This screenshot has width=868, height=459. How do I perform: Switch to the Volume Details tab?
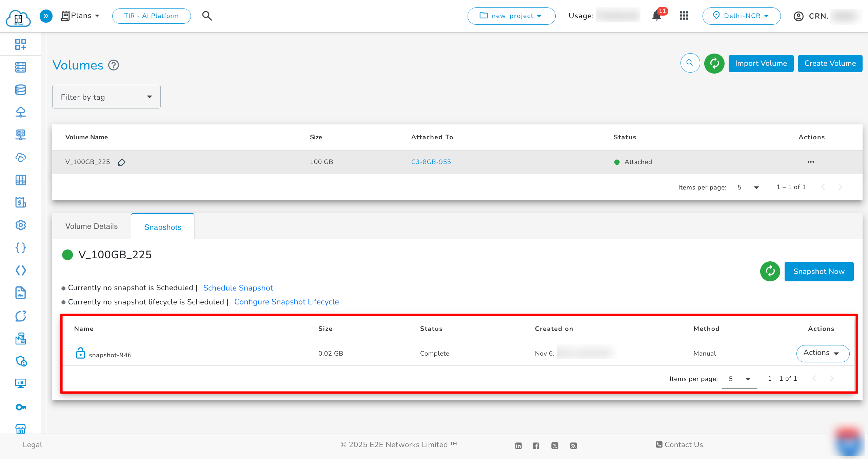coord(92,226)
